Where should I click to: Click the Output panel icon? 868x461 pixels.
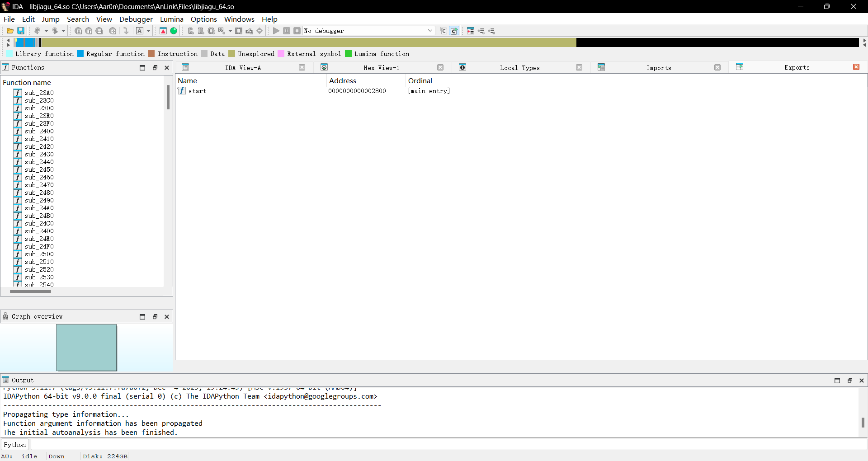tap(5, 380)
